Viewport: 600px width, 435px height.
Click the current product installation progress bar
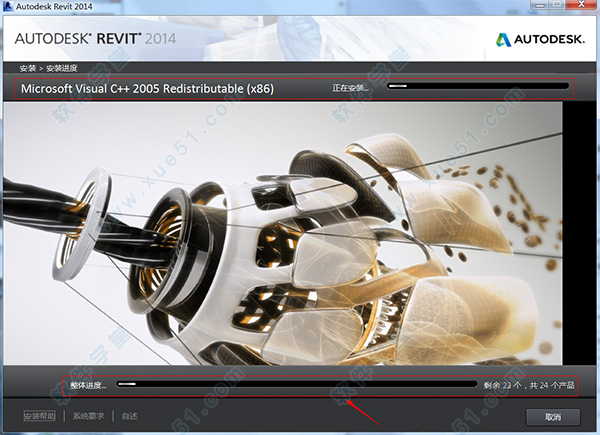point(478,87)
